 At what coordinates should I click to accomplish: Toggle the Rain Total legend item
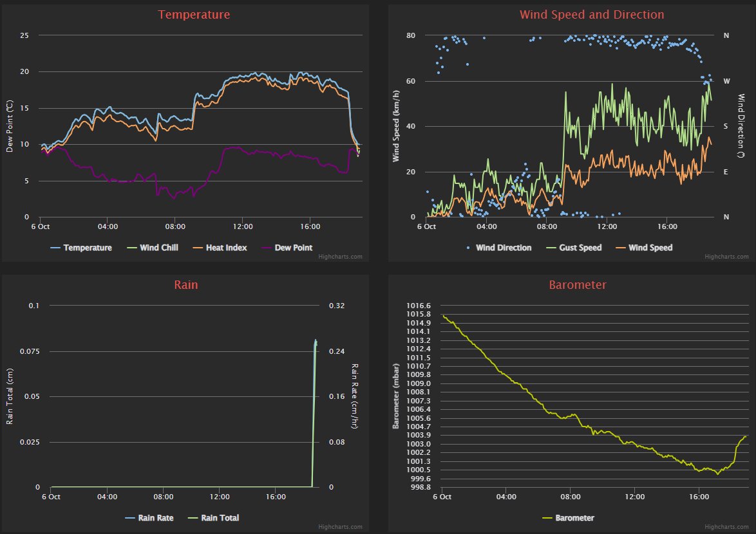213,518
